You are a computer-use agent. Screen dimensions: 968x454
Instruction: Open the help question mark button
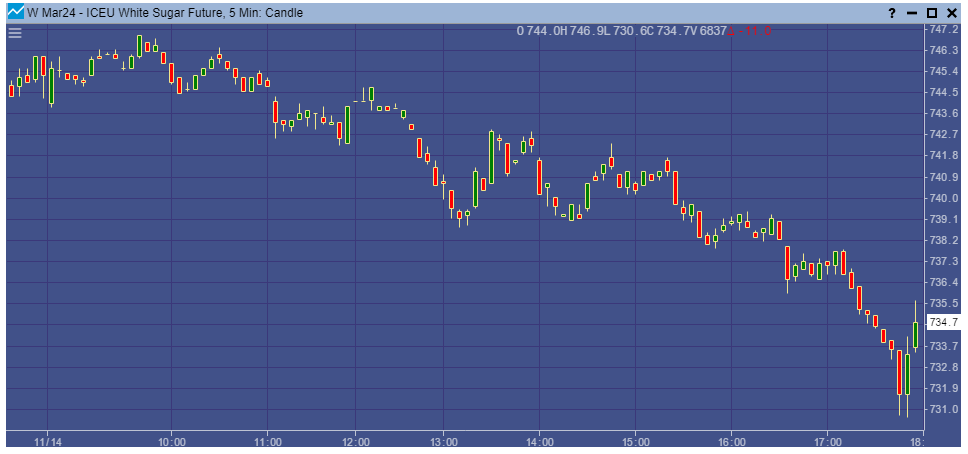click(x=892, y=13)
